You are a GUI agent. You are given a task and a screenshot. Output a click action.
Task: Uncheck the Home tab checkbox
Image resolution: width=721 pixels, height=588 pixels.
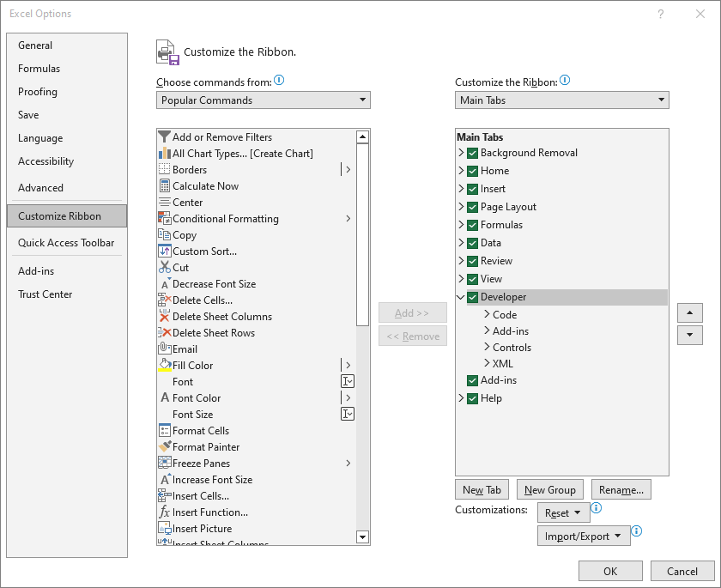pyautogui.click(x=472, y=171)
